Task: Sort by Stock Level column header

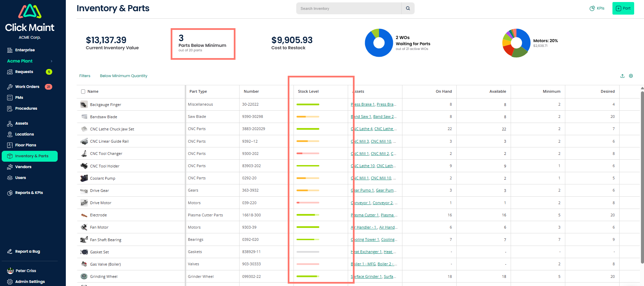Action: (308, 91)
